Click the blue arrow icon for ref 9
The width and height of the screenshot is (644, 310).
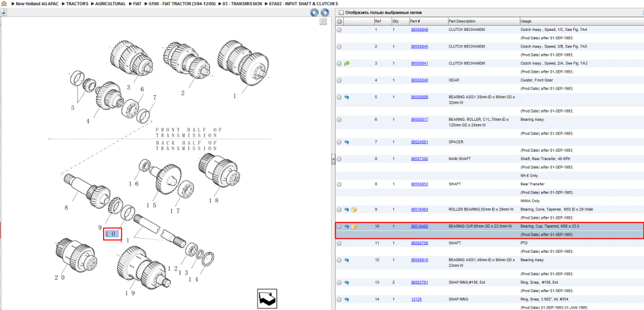coord(346,210)
